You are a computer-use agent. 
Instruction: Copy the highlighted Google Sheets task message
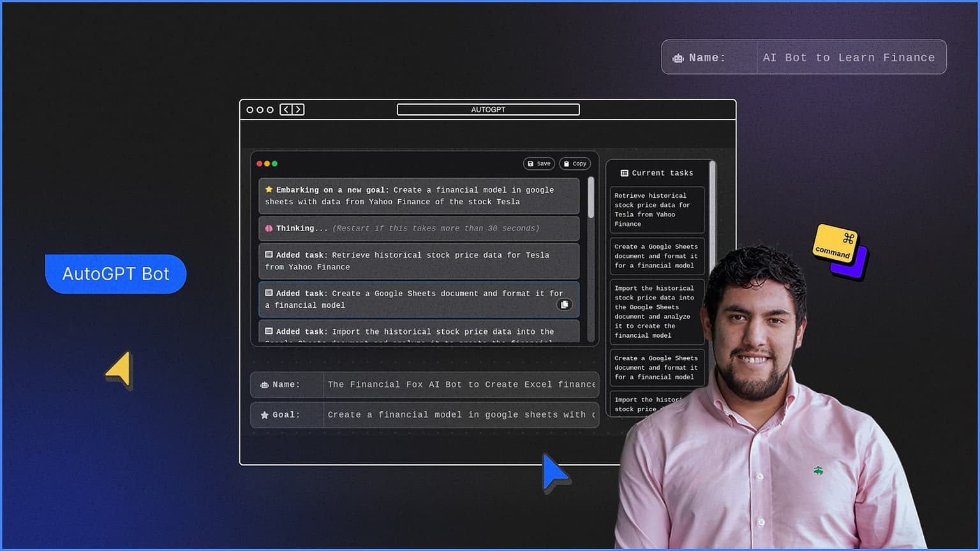click(x=565, y=305)
